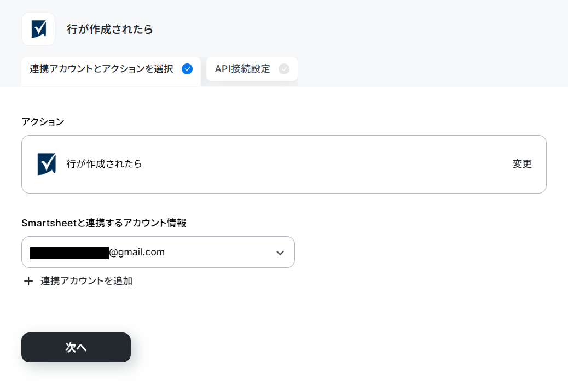Image resolution: width=568 pixels, height=392 pixels.
Task: Click the Smartsheet logo in the header
Action: pos(38,29)
